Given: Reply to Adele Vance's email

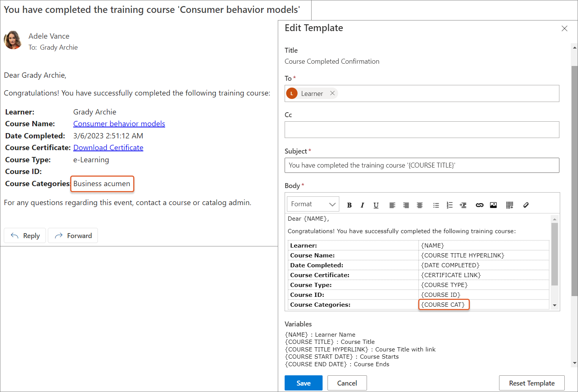Looking at the screenshot, I should tap(25, 236).
